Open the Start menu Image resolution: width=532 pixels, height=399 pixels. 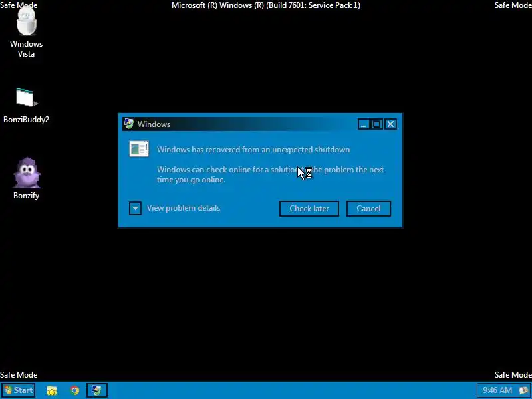click(18, 390)
